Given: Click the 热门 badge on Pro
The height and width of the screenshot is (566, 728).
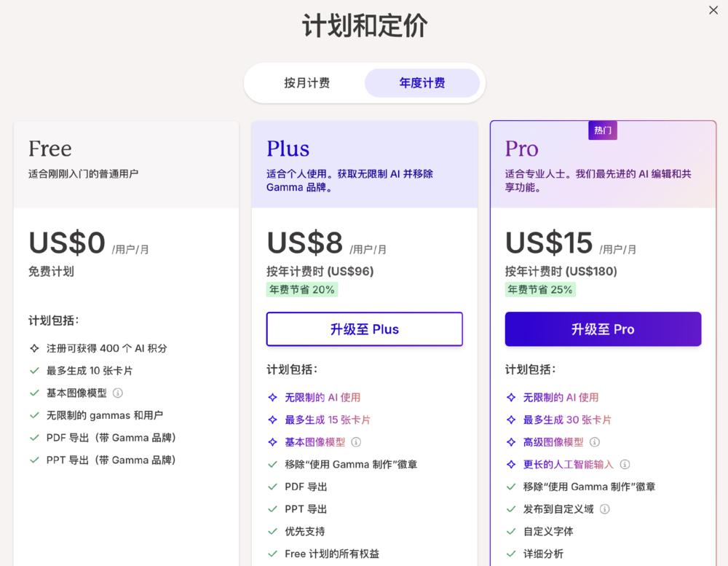Looking at the screenshot, I should point(603,130).
